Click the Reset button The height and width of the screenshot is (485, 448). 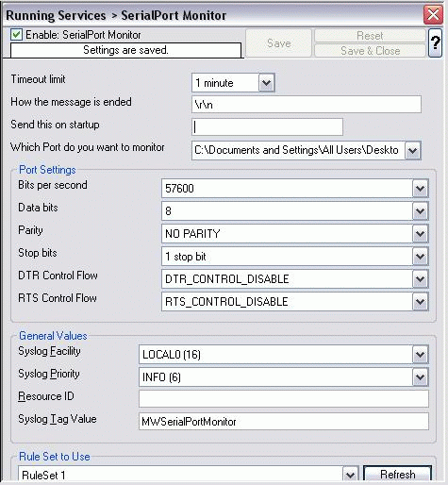(371, 36)
